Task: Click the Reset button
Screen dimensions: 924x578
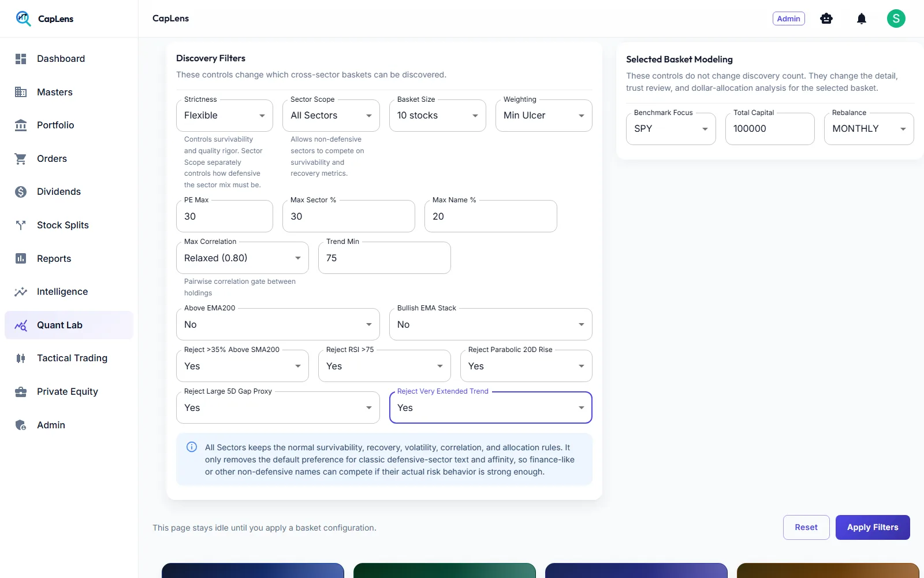Action: tap(806, 527)
